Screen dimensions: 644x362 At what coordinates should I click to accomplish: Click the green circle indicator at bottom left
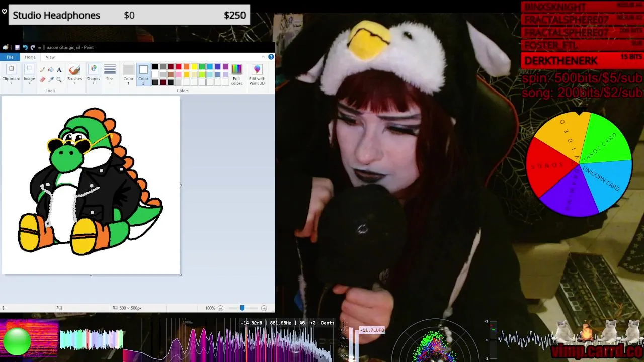click(x=17, y=341)
